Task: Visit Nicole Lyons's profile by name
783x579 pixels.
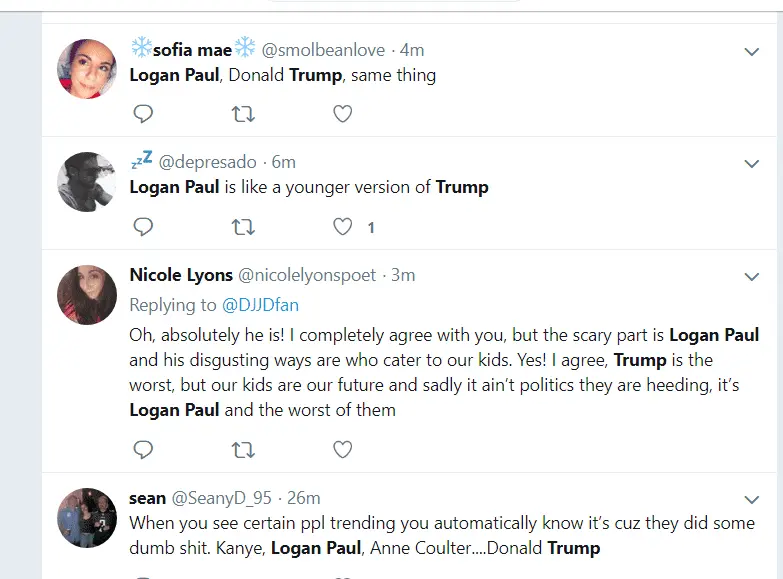Action: click(x=180, y=275)
